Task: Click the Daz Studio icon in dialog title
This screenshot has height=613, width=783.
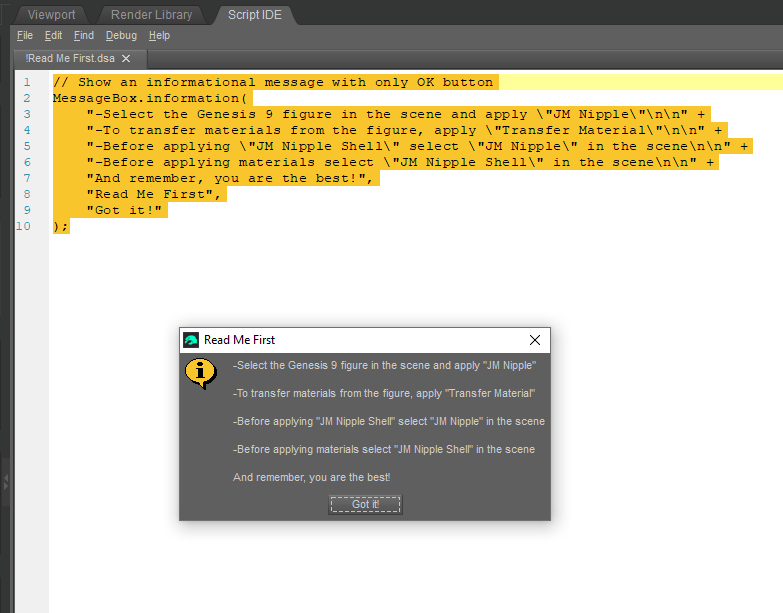Action: click(191, 340)
